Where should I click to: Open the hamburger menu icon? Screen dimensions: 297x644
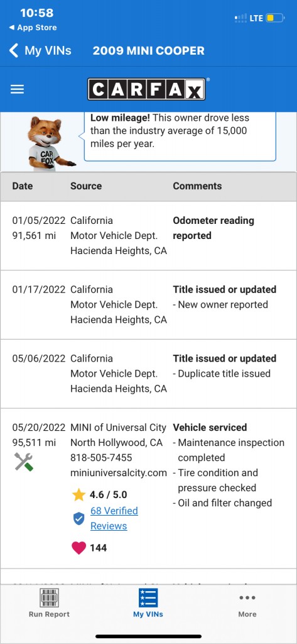[17, 89]
